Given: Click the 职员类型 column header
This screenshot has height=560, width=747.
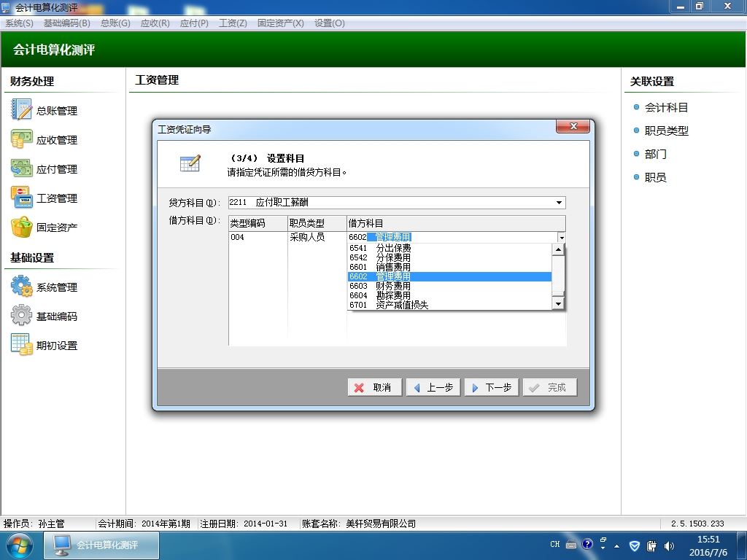Looking at the screenshot, I should click(317, 223).
